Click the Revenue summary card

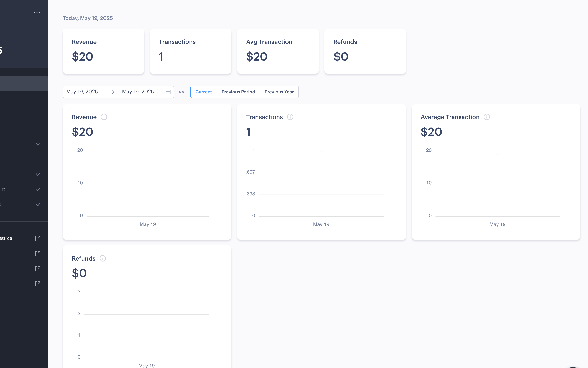coord(103,51)
